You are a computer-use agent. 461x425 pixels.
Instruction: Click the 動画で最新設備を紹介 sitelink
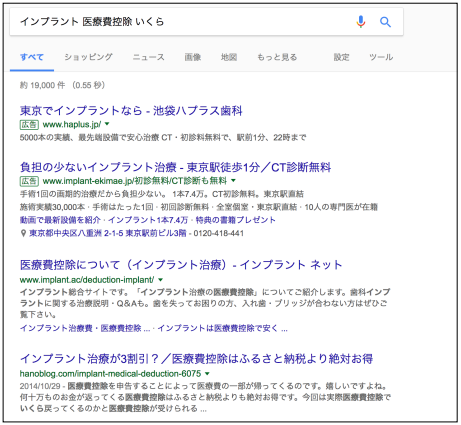pyautogui.click(x=60, y=220)
